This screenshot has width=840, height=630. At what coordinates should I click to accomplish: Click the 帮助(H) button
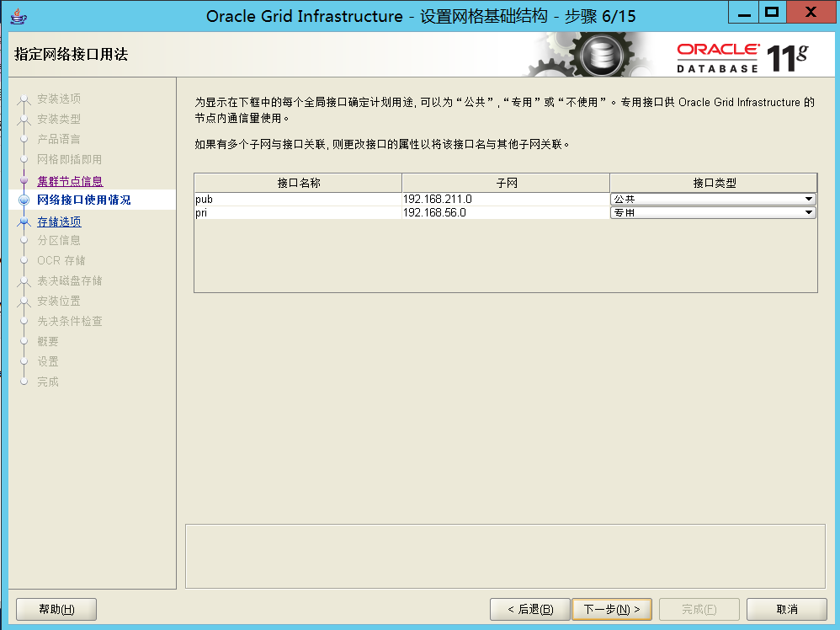coord(56,609)
